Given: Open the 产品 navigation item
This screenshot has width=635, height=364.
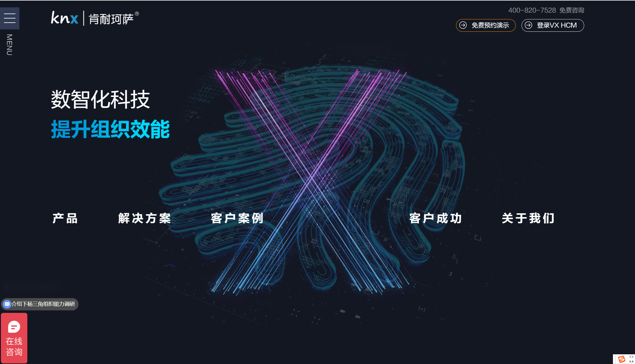Looking at the screenshot, I should [65, 218].
